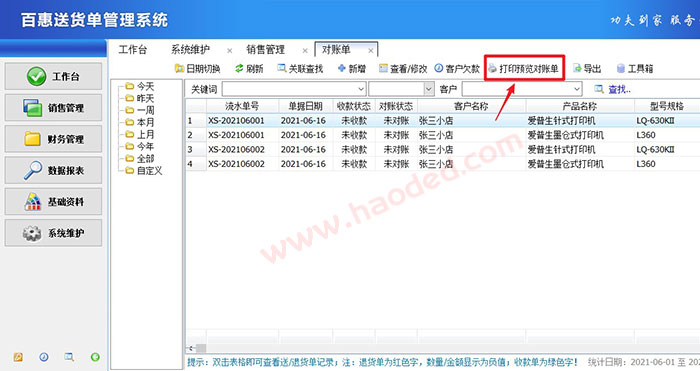Close the 对账单 tab
The height and width of the screenshot is (371, 700).
371,50
